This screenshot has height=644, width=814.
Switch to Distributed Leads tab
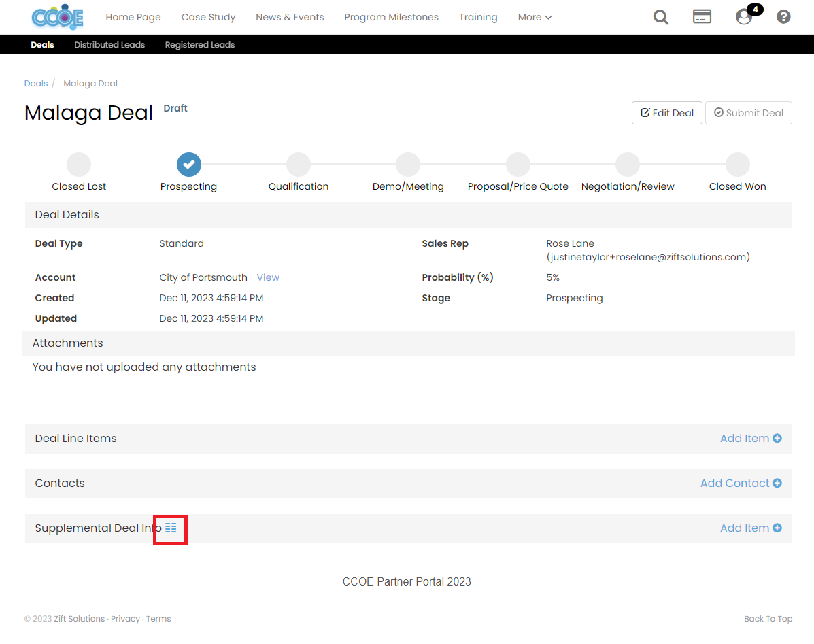[109, 45]
